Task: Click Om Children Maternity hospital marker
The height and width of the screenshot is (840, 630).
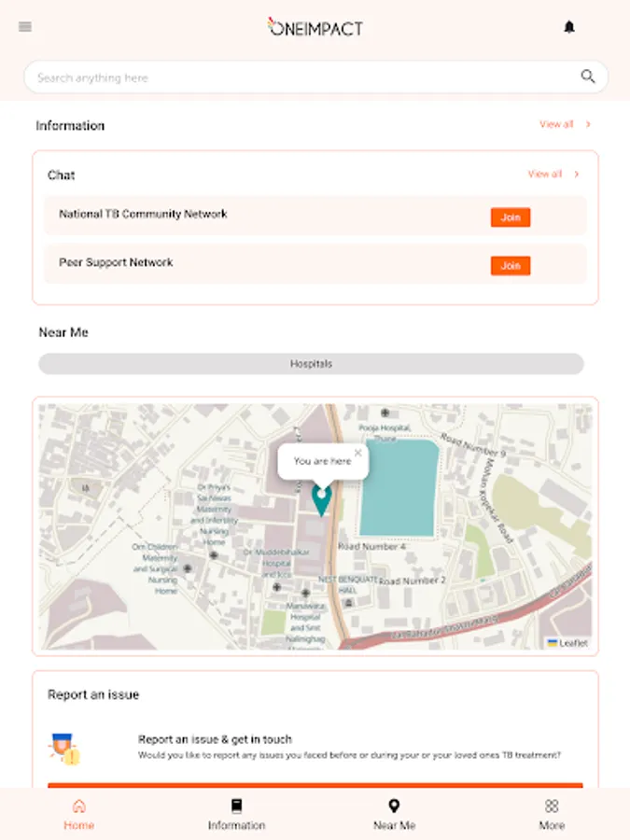Action: point(188,568)
